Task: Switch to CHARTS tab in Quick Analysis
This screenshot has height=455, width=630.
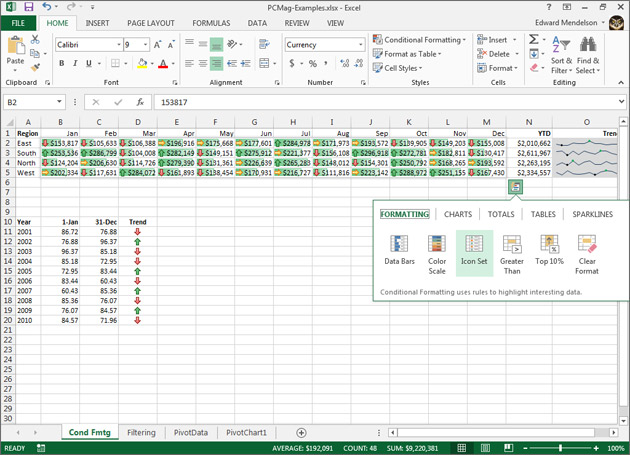Action: 458,214
